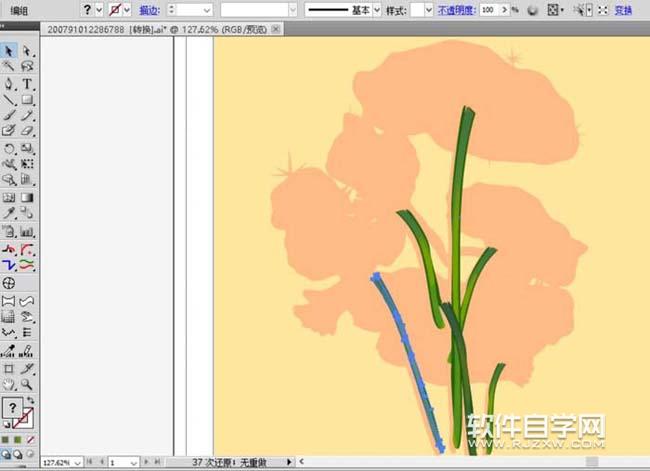650x471 pixels.
Task: Apply Gradient mode button
Action: click(x=17, y=439)
